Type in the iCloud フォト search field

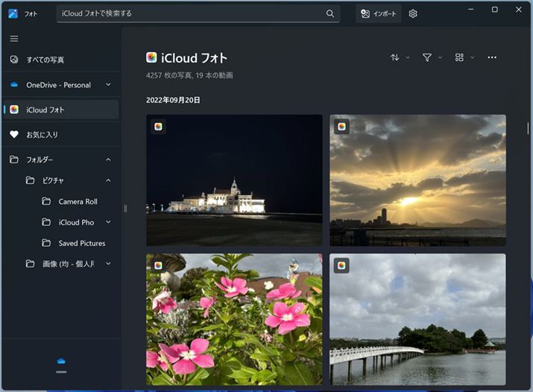point(190,13)
